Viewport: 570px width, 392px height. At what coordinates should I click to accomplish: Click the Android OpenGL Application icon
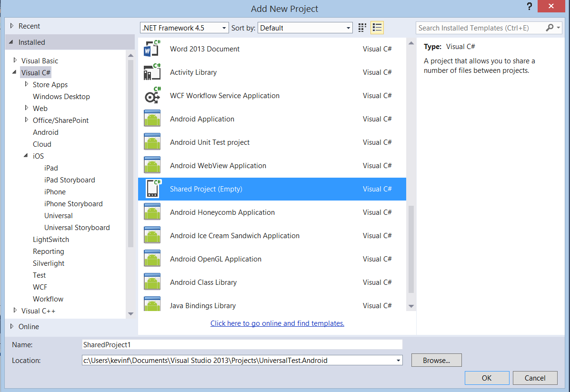click(152, 259)
